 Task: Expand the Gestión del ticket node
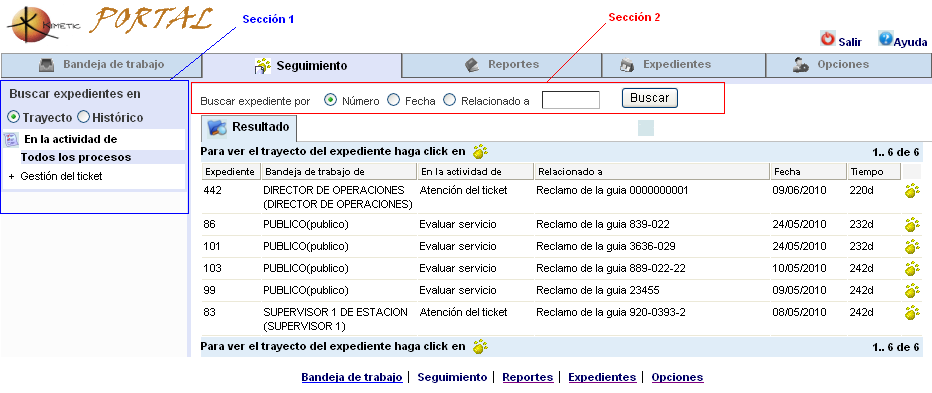(x=11, y=177)
